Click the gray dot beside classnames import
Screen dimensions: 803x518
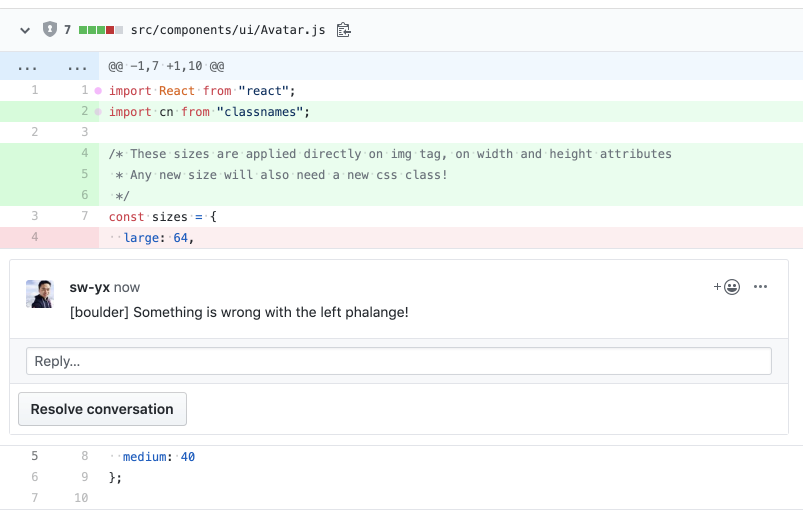coord(98,112)
